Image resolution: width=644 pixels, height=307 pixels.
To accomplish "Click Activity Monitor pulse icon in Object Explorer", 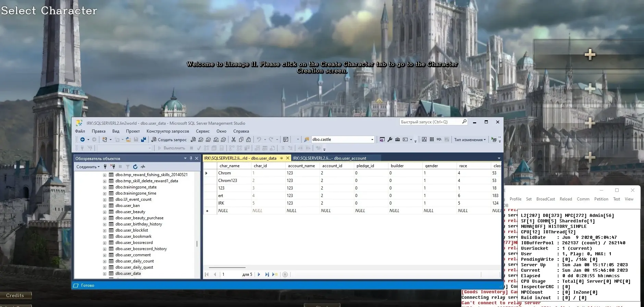I will [x=143, y=167].
